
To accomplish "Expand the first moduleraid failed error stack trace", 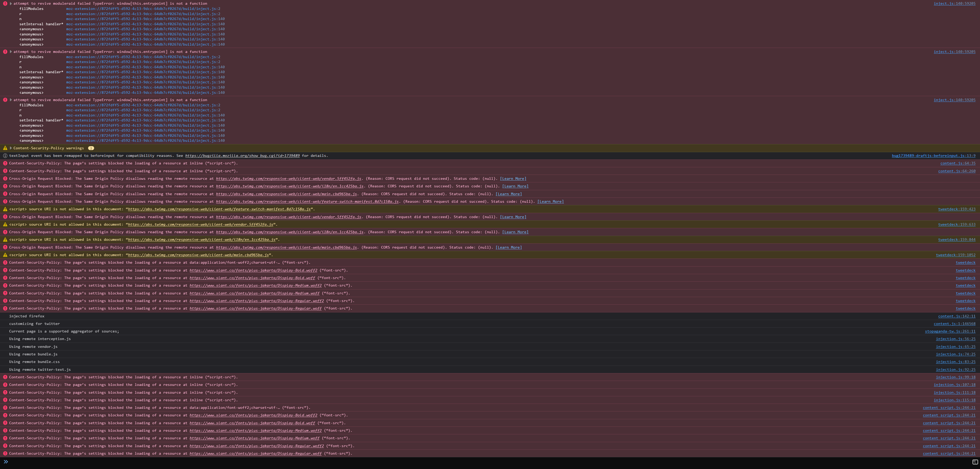I will point(10,3).
